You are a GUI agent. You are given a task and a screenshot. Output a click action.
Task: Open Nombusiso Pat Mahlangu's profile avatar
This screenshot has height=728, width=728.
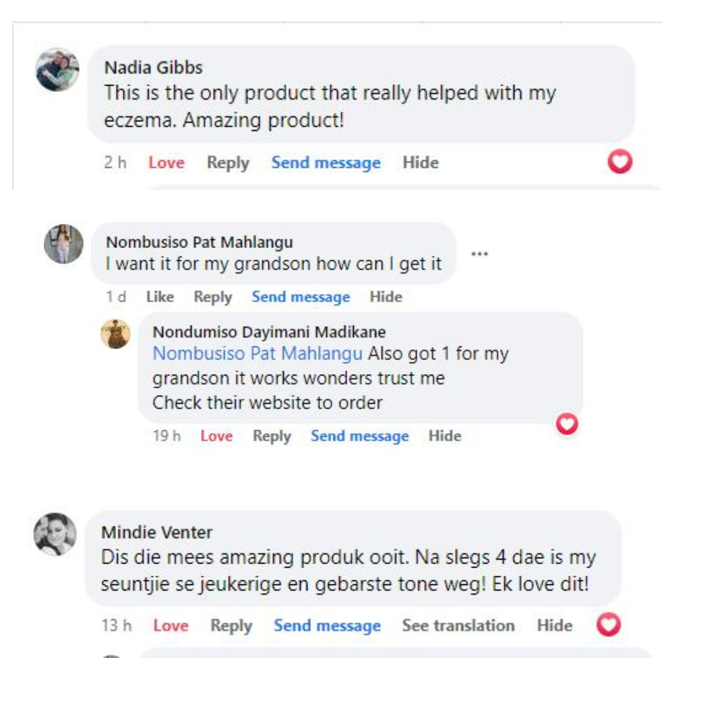(63, 244)
